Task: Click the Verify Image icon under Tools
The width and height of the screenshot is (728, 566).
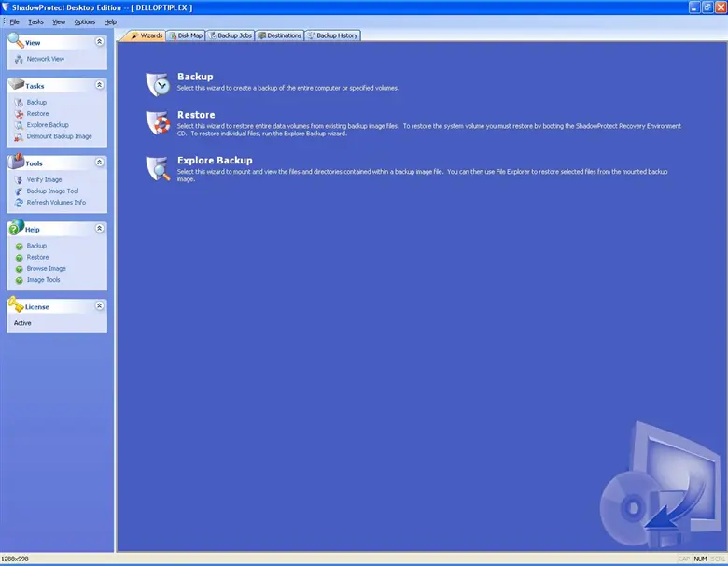Action: point(19,180)
